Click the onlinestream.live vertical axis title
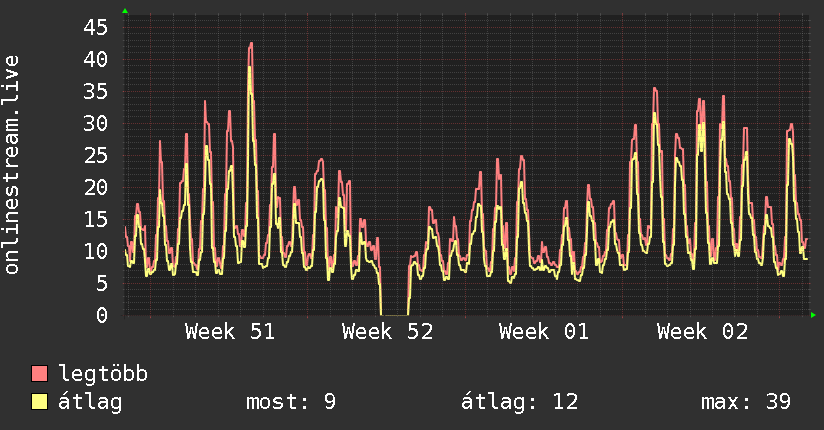824x430 pixels. (x=11, y=165)
